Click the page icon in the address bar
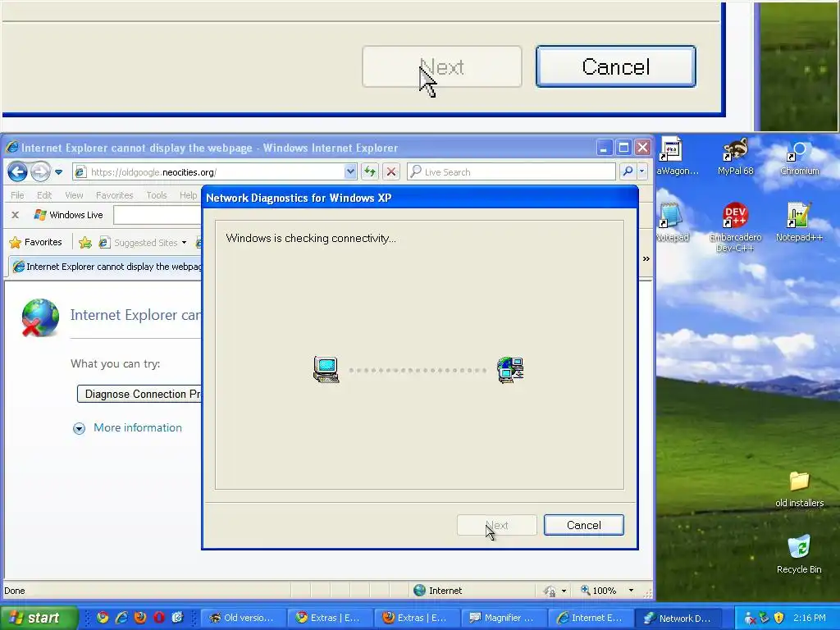 80,172
